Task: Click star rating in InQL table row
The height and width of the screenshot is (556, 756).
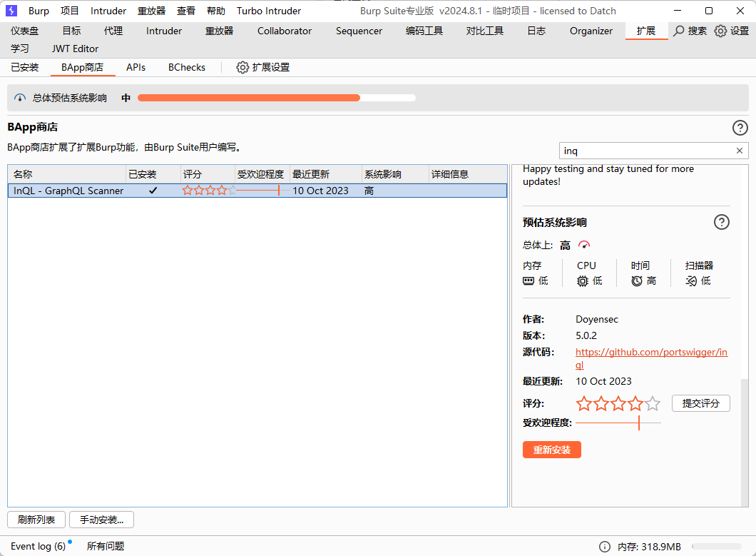Action: click(x=209, y=191)
